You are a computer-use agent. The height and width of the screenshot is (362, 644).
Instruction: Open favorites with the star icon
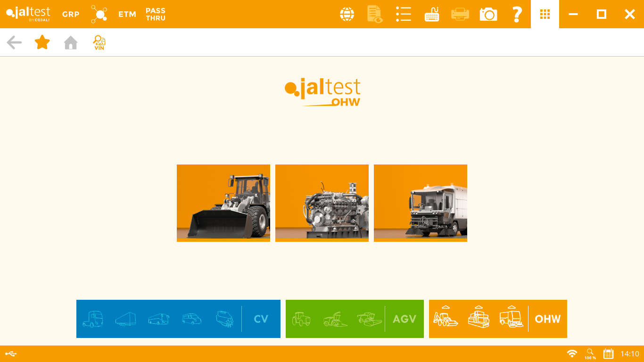pyautogui.click(x=42, y=42)
